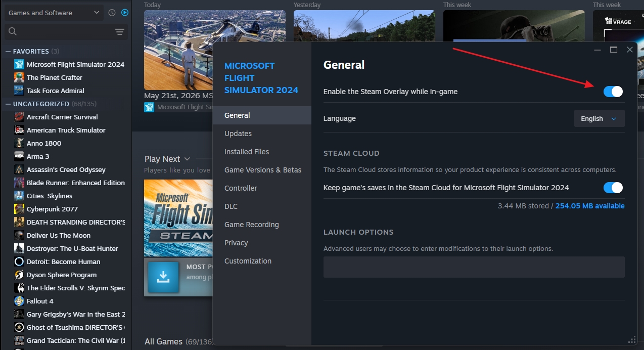
Task: Click Dyson Sphere Program game icon
Action: pyautogui.click(x=19, y=275)
